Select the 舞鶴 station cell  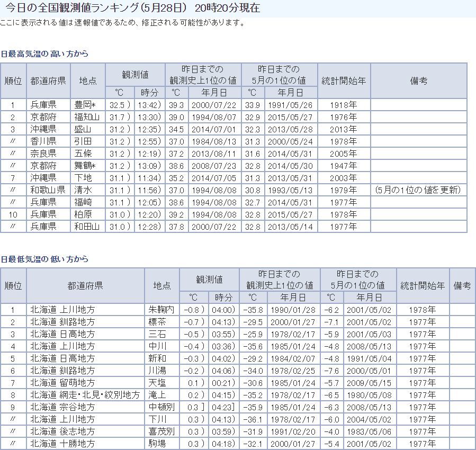[x=85, y=166]
